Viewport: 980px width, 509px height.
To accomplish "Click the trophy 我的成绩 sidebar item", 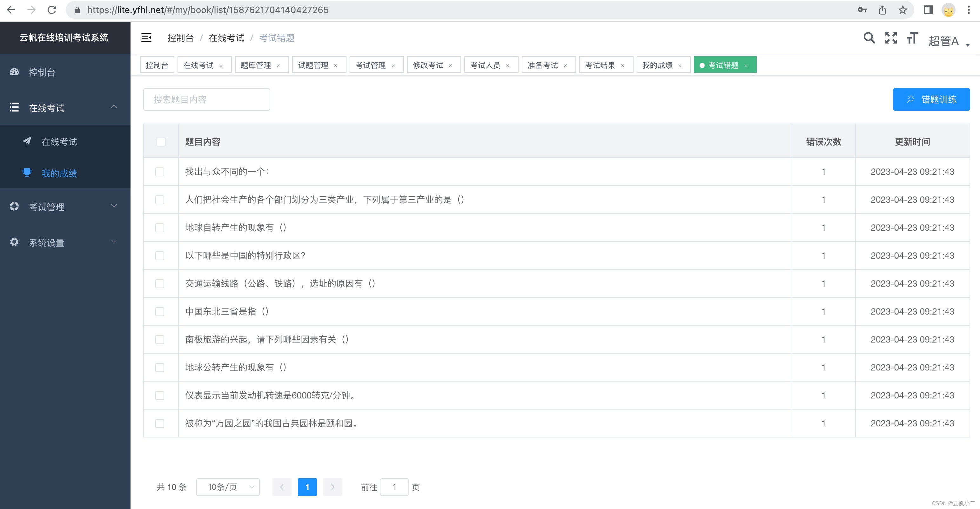I will click(59, 173).
